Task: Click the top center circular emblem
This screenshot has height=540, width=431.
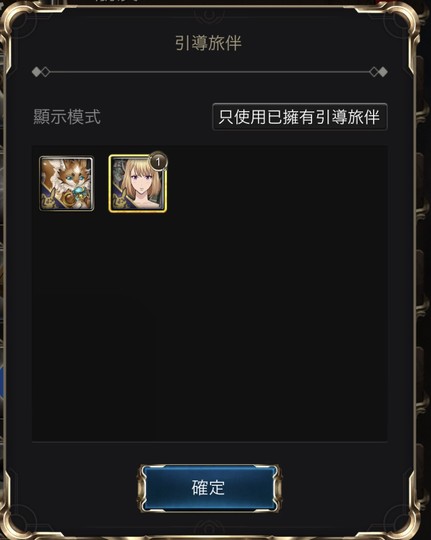Action: click(208, 14)
